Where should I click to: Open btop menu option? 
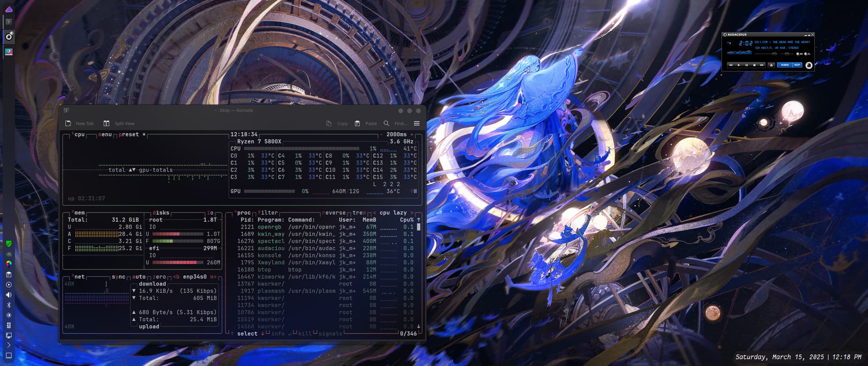point(105,134)
